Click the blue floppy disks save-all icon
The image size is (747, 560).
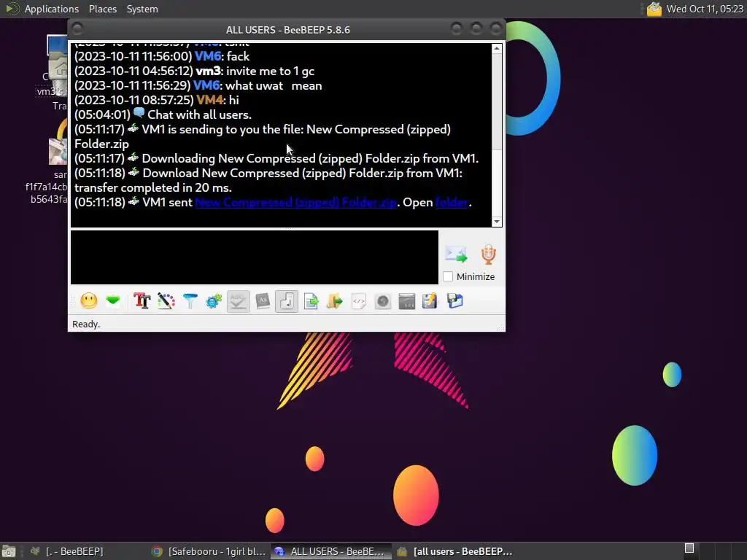[455, 301]
